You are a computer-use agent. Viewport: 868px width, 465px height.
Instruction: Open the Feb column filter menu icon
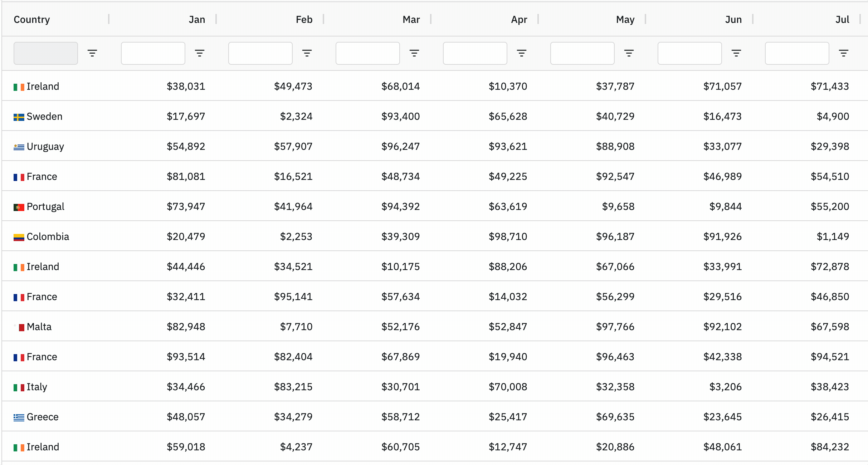point(307,53)
